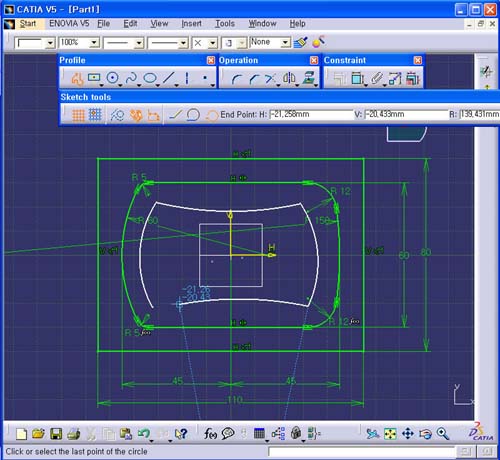Click the Painter brush icon

[300, 42]
